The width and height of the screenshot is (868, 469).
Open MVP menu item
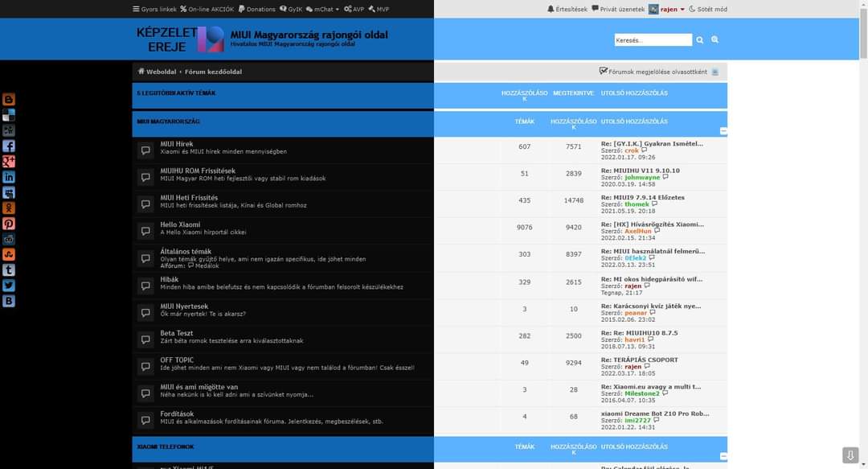[x=379, y=9]
